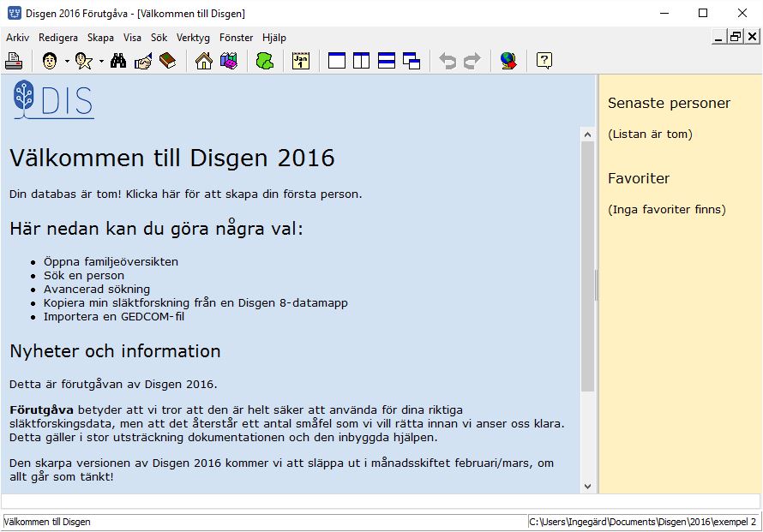The image size is (763, 532).
Task: Follow the 'Öppna familjeöversikten' link
Action: coord(111,261)
